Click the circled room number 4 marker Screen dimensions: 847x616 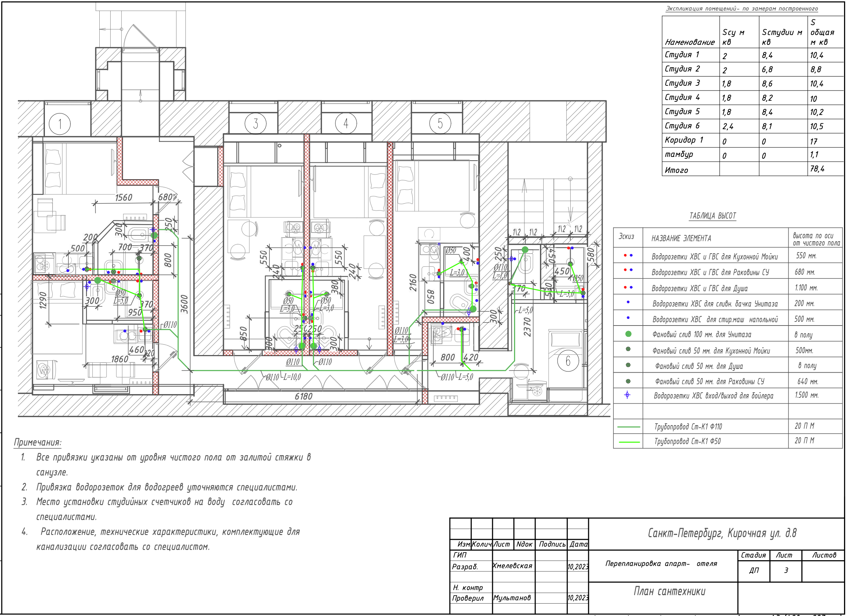(x=346, y=123)
